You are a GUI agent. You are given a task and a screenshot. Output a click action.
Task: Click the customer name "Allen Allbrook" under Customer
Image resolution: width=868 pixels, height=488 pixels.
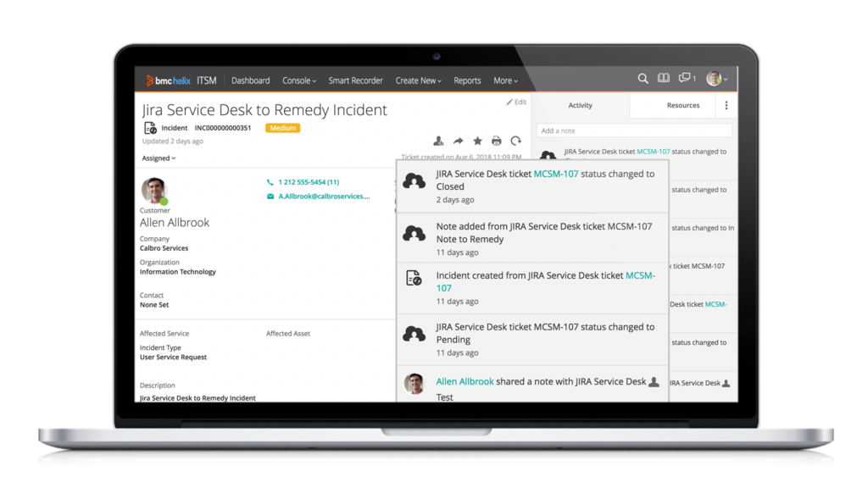[x=175, y=223]
